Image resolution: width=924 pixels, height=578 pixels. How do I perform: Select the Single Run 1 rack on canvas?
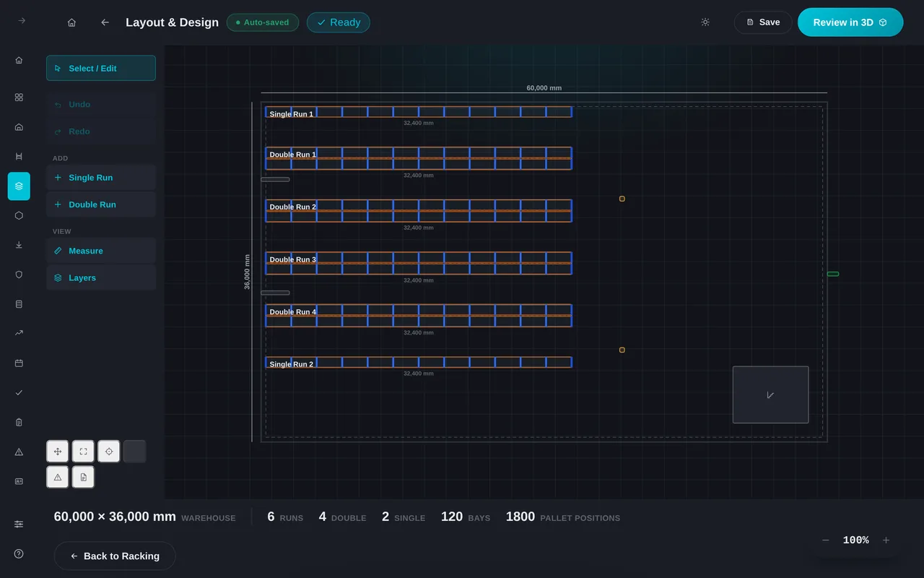point(419,112)
